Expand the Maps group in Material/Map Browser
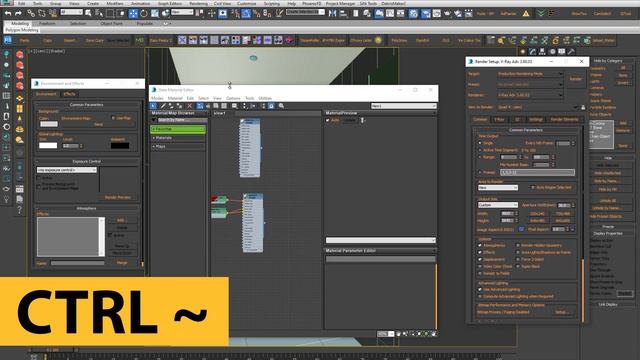 tap(178, 146)
